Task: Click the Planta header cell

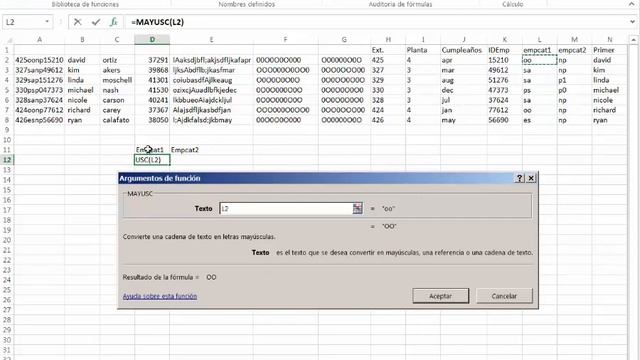Action: coord(423,50)
